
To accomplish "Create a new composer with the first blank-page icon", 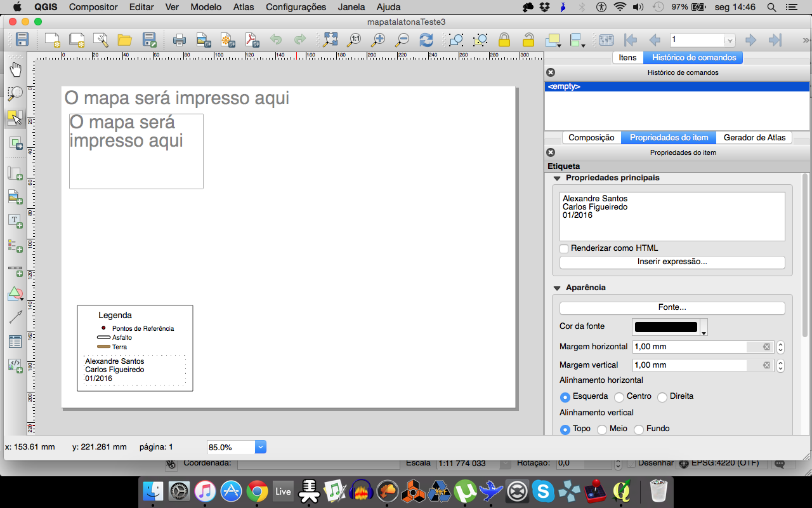I will tap(52, 40).
